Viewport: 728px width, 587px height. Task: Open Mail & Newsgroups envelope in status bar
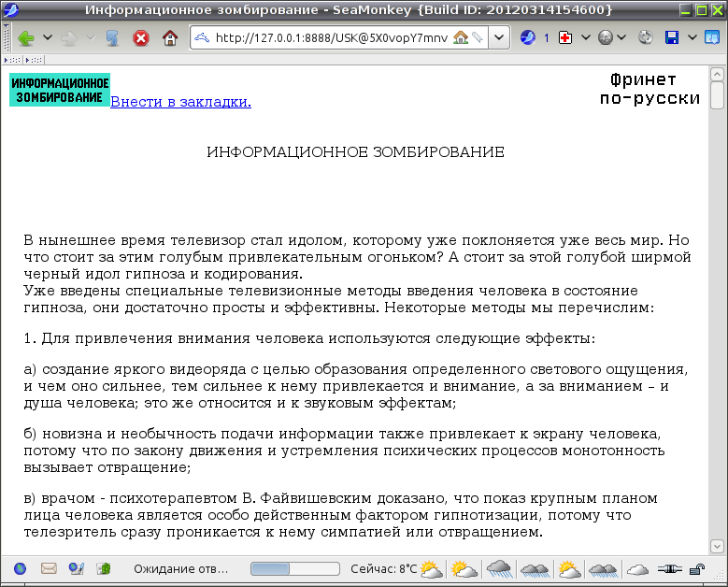(x=49, y=568)
